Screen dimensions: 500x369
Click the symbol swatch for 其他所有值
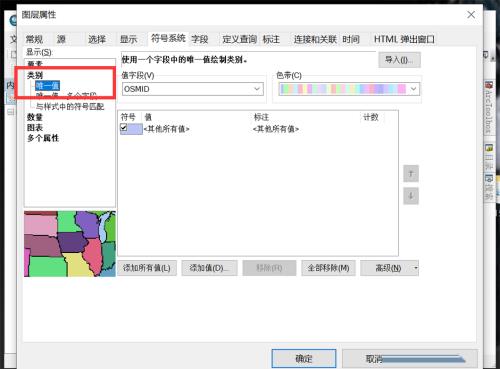click(x=131, y=129)
